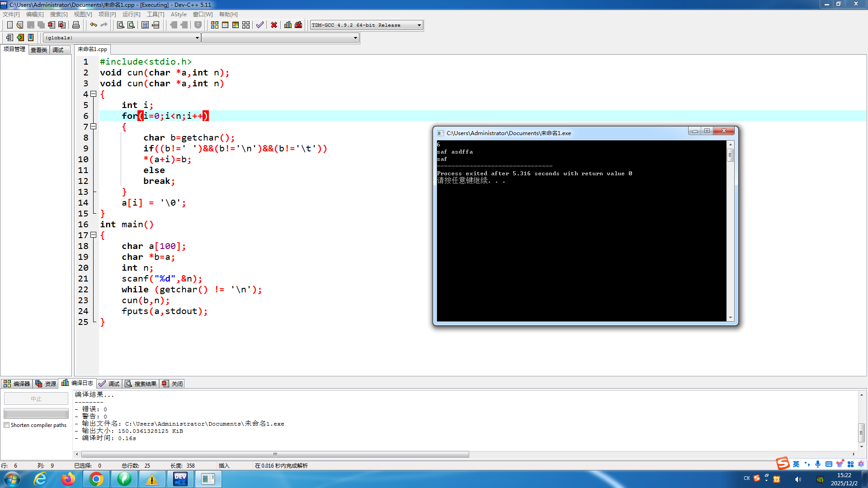Click the 关闭 button in the bottom panel
This screenshot has width=868, height=488.
coord(172,384)
